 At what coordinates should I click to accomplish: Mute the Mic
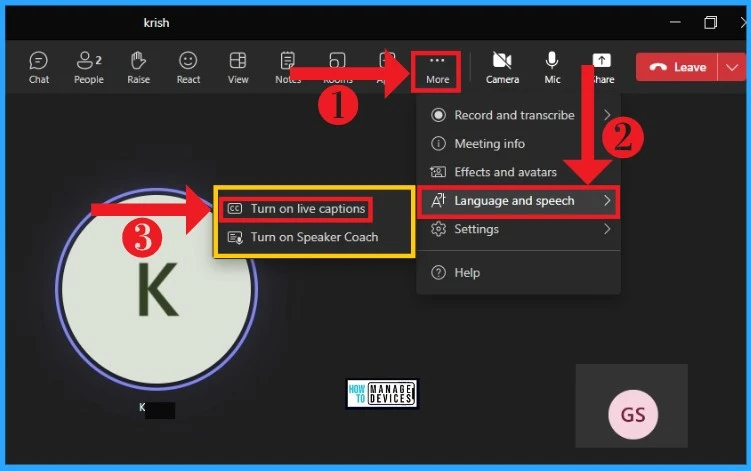[x=552, y=68]
